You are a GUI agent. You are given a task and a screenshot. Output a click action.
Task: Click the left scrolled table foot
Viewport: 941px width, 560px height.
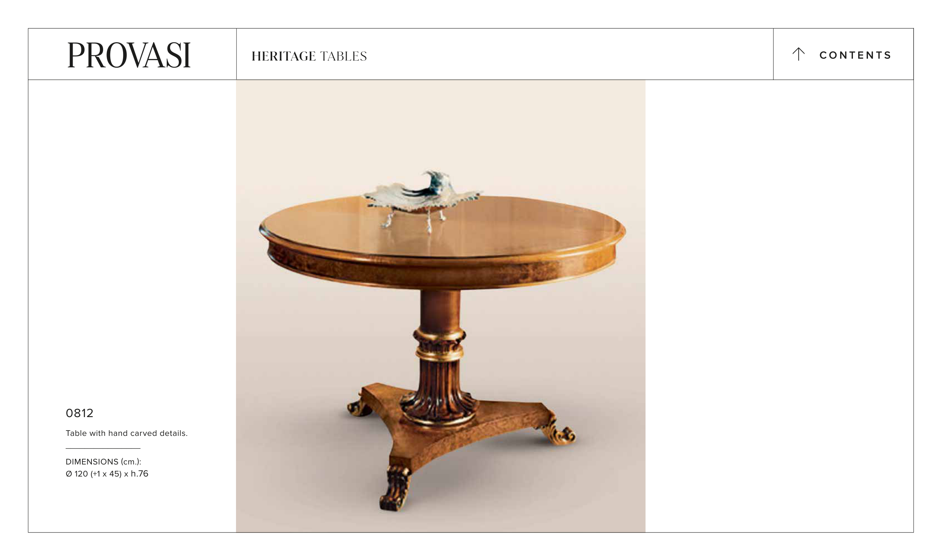click(359, 406)
